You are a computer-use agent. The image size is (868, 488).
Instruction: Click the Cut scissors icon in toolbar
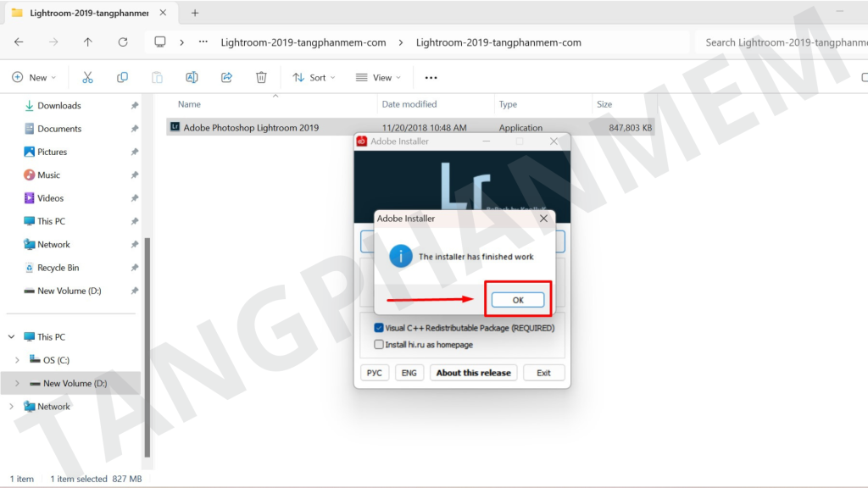pos(87,77)
